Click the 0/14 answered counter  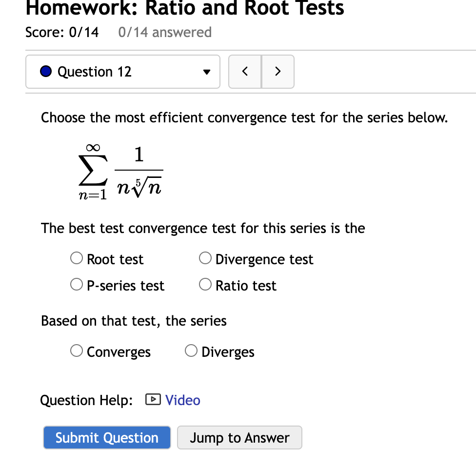pos(165,32)
